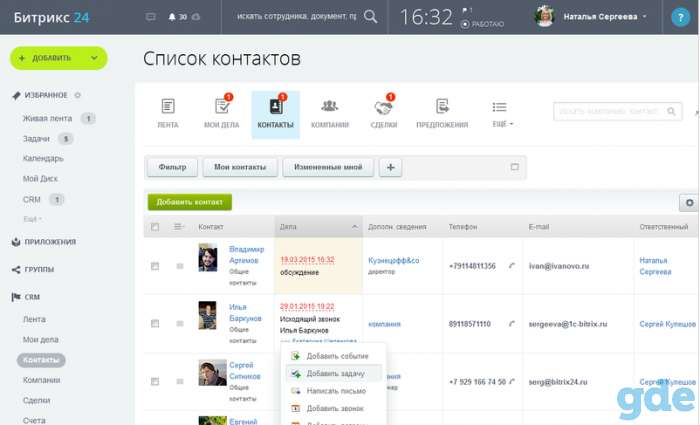
Task: Click the phone call icon next to +79114811356
Action: tap(512, 266)
